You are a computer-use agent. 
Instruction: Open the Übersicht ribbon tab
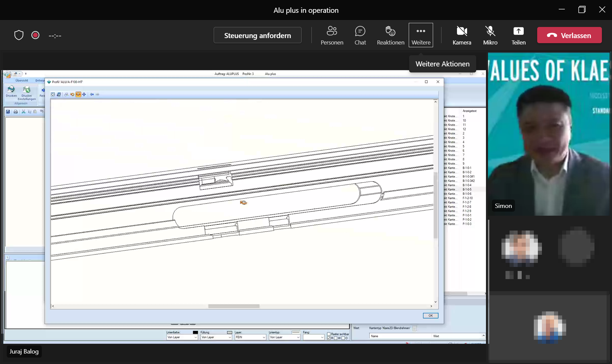(22, 81)
